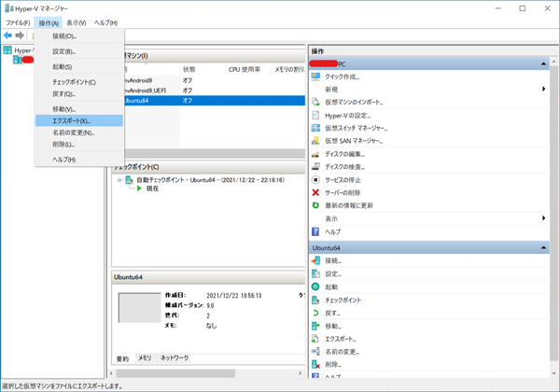Click ディスクの編集 action link
Screen dimensions: 560x392
[344, 154]
